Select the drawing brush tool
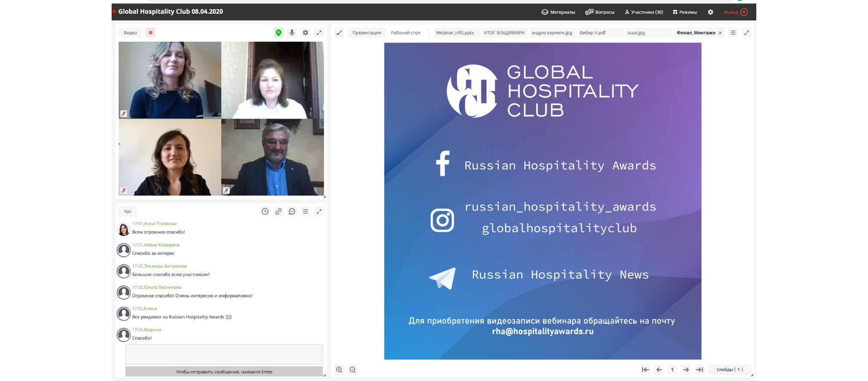Screen dimensions: 868x381 pyautogui.click(x=339, y=33)
